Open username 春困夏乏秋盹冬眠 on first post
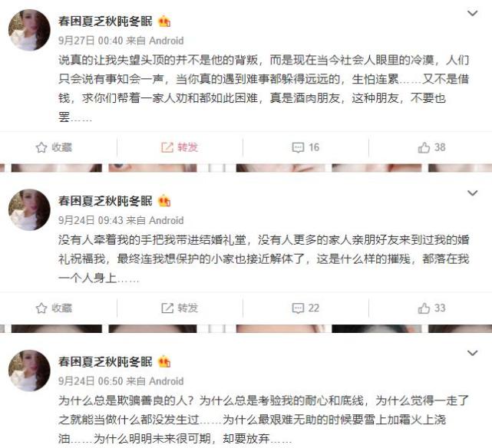Viewport: 492px width, 448px height. (x=105, y=21)
